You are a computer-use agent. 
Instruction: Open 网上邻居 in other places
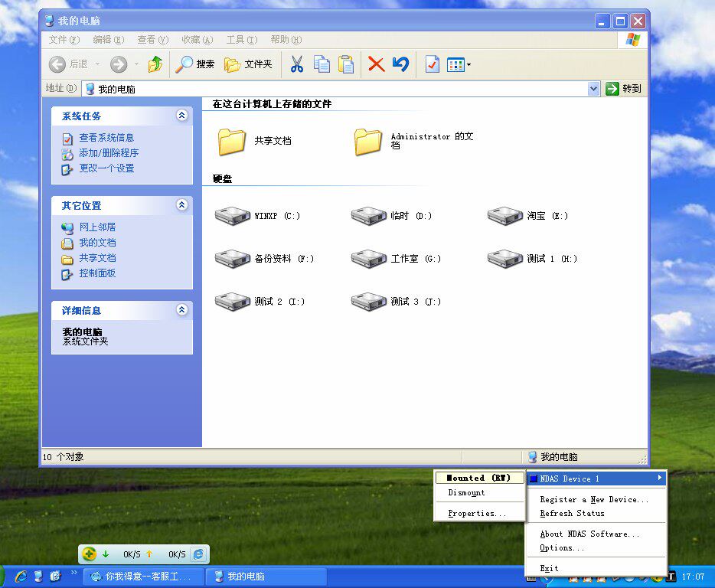(97, 227)
